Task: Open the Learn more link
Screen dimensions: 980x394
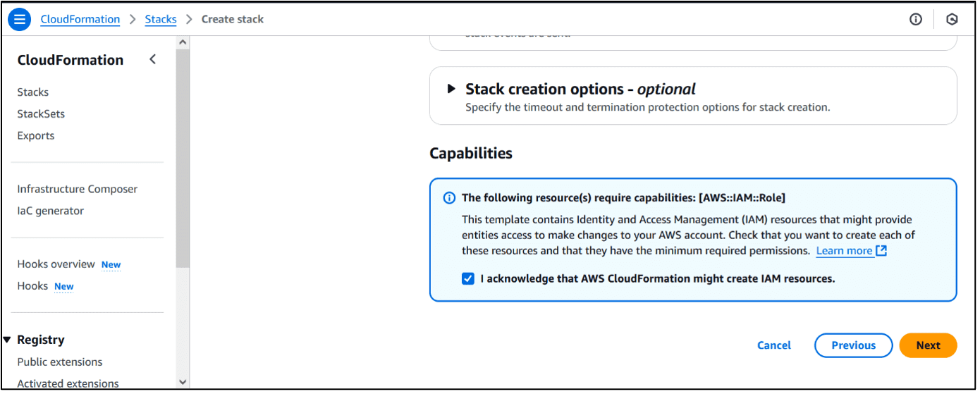Action: [844, 251]
